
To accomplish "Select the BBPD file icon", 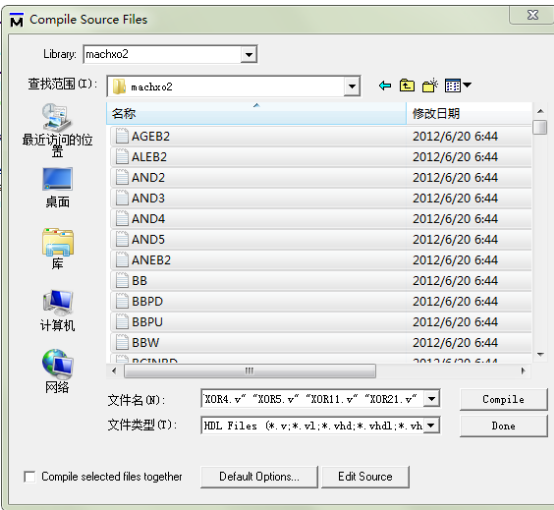I will (122, 301).
